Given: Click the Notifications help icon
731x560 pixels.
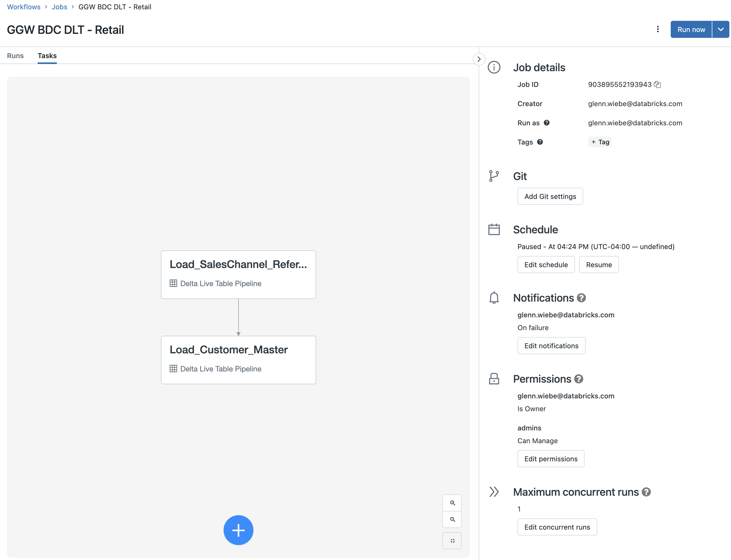Looking at the screenshot, I should [581, 298].
